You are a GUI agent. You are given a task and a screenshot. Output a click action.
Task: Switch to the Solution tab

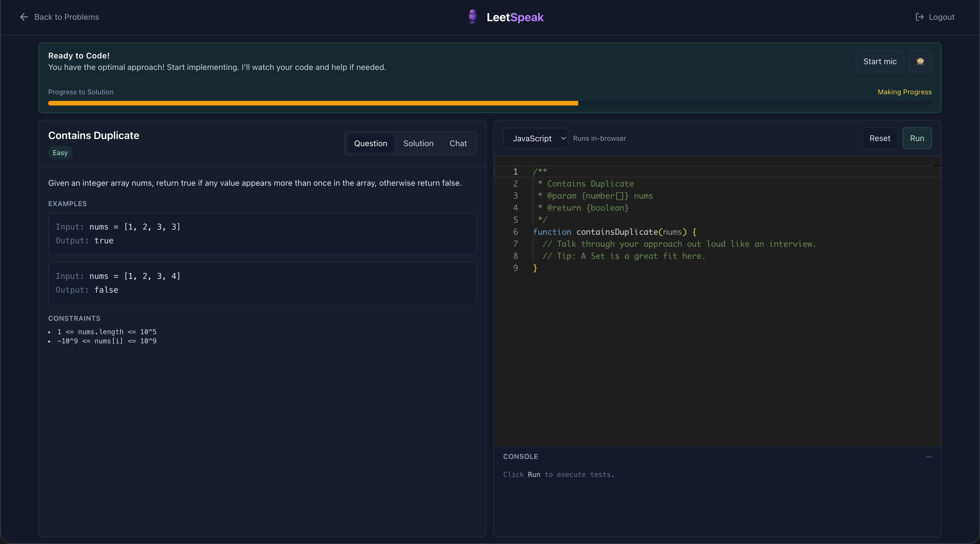418,143
